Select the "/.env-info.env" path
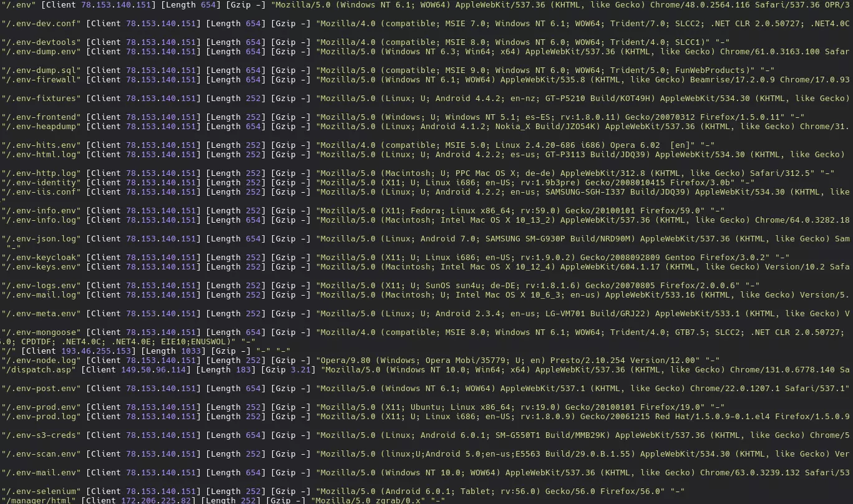Image resolution: width=853 pixels, height=504 pixels. pos(41,211)
